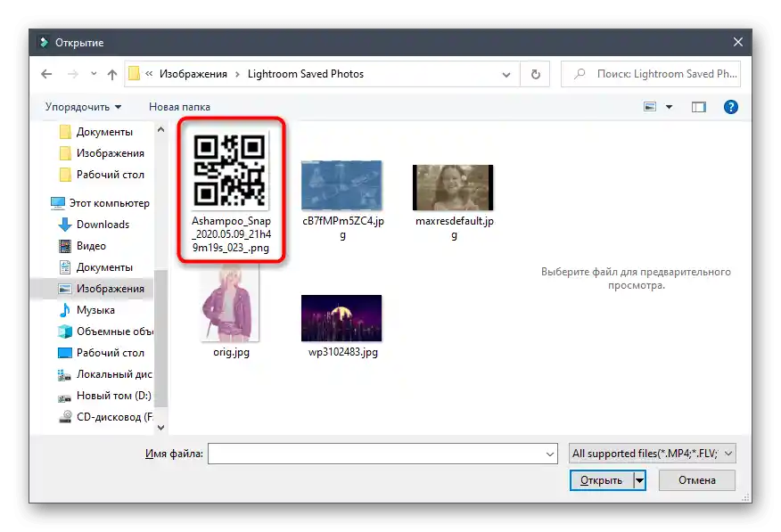Click navigation pane scroll up arrow

point(160,129)
